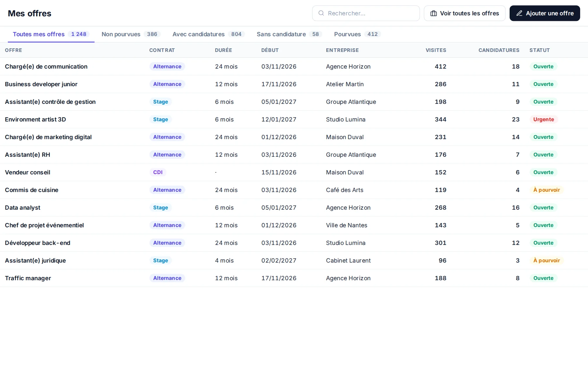Click the 12/01/2027 start date

coord(279,120)
